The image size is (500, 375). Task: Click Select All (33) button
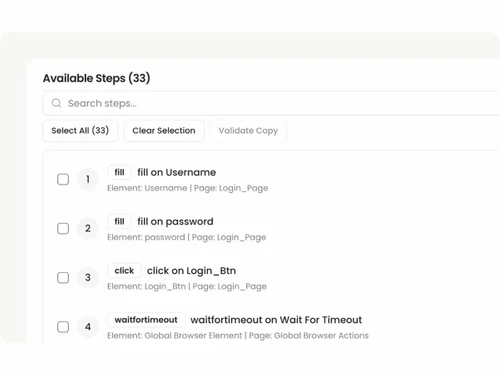pyautogui.click(x=80, y=131)
